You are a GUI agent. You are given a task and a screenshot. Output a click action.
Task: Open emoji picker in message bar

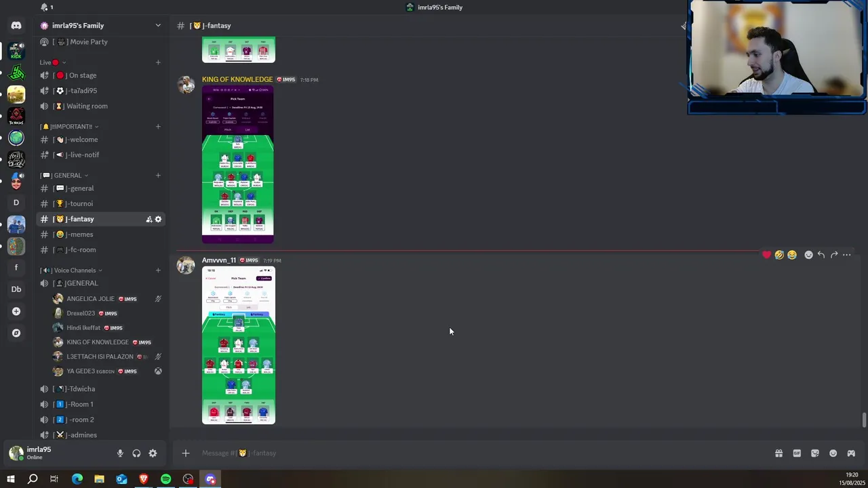coord(833,453)
